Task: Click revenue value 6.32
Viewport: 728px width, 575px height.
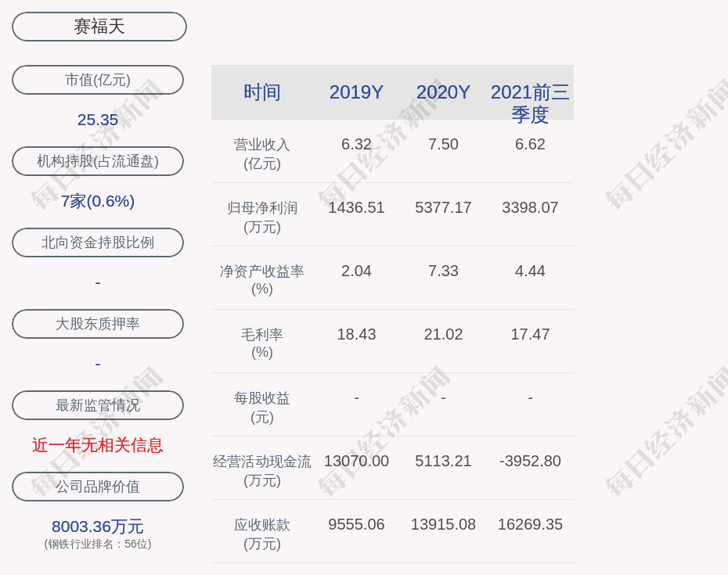Action: (x=357, y=144)
